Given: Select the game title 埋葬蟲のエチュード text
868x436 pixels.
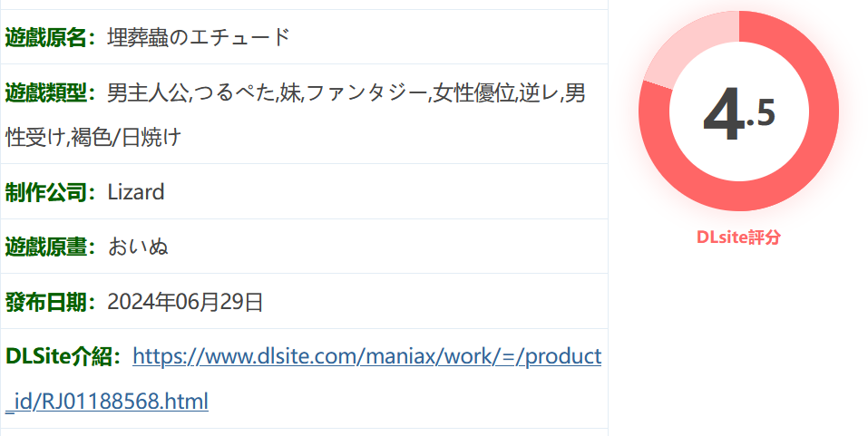Looking at the screenshot, I should tap(199, 37).
